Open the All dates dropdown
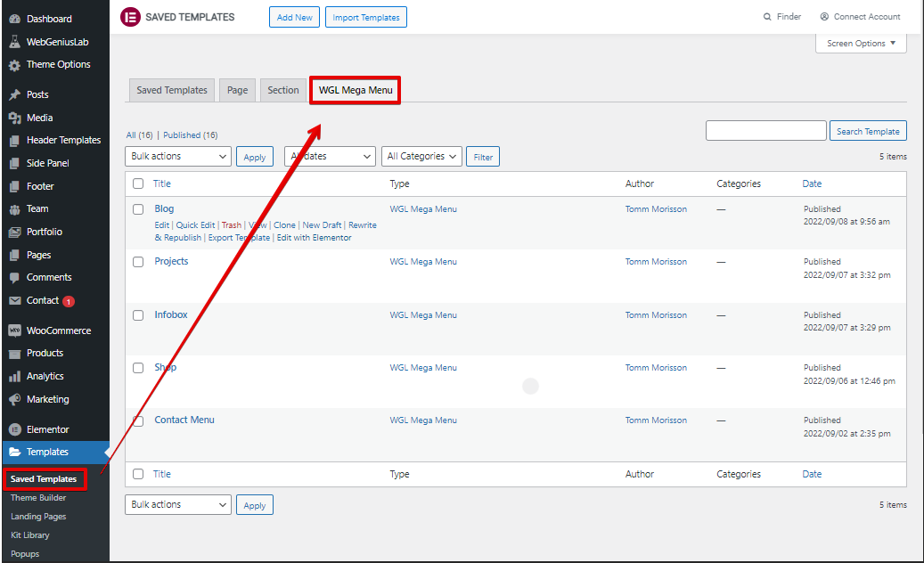Viewport: 924px width, 563px height. pyautogui.click(x=330, y=156)
